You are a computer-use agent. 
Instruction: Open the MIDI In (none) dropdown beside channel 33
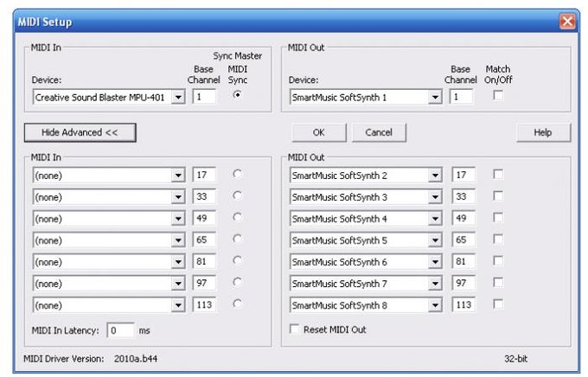[109, 197]
